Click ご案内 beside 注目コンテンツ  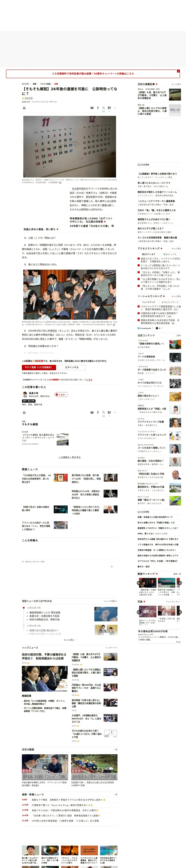(x=178, y=336)
